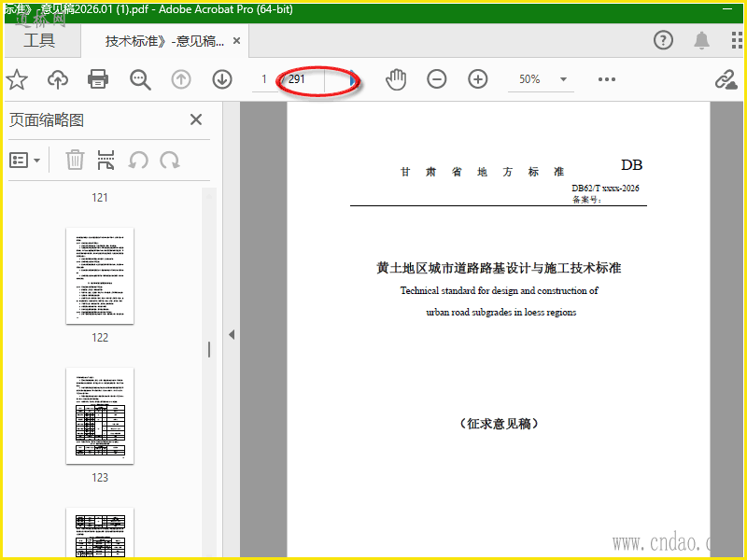Open the 工具 tab

click(39, 40)
